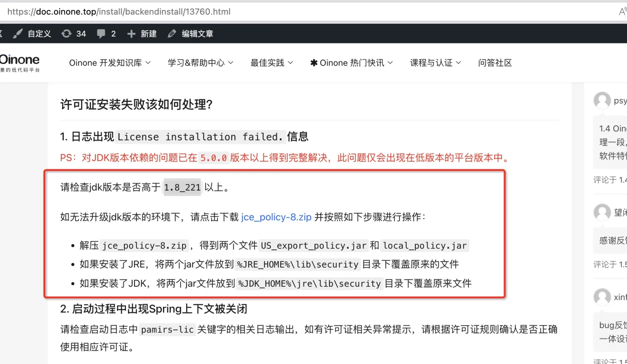Click License installation failed. code text
Viewport: 627px width, 364px height.
[200, 137]
